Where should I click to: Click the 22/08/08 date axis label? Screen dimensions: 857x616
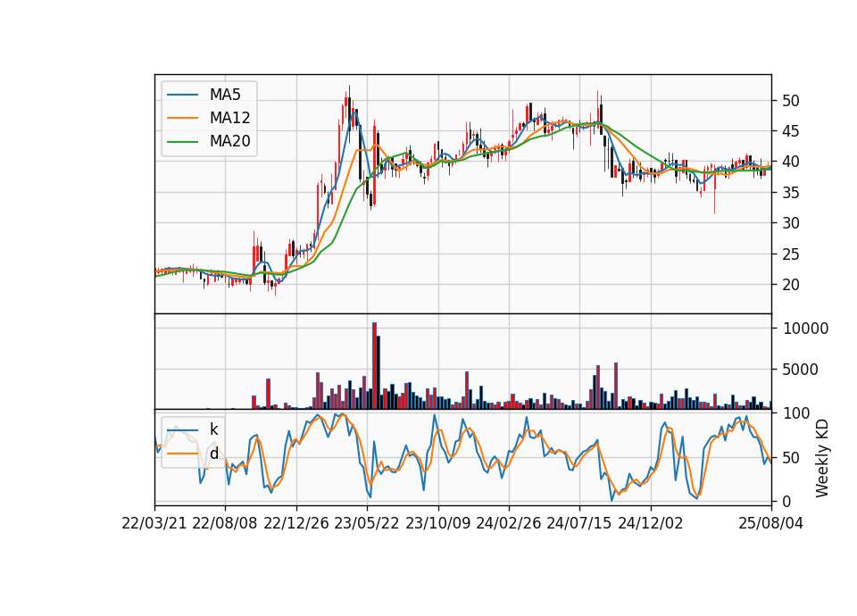tap(225, 523)
